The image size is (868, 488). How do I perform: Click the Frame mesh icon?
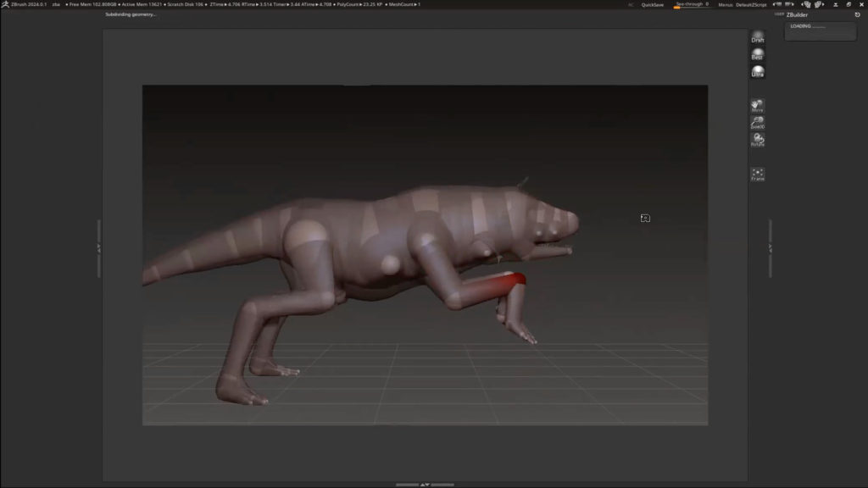point(758,175)
